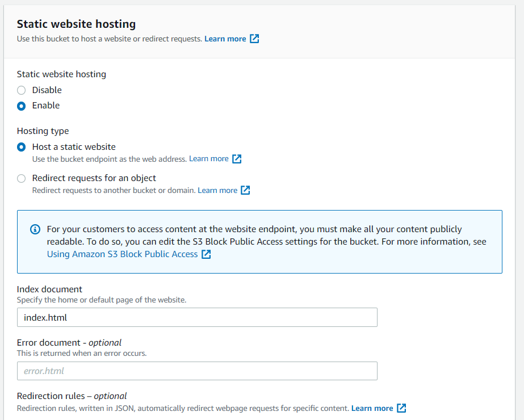Screen dimensions: 524x420
Task: Click external link icon after redirect requests Learn more
Action: [245, 190]
